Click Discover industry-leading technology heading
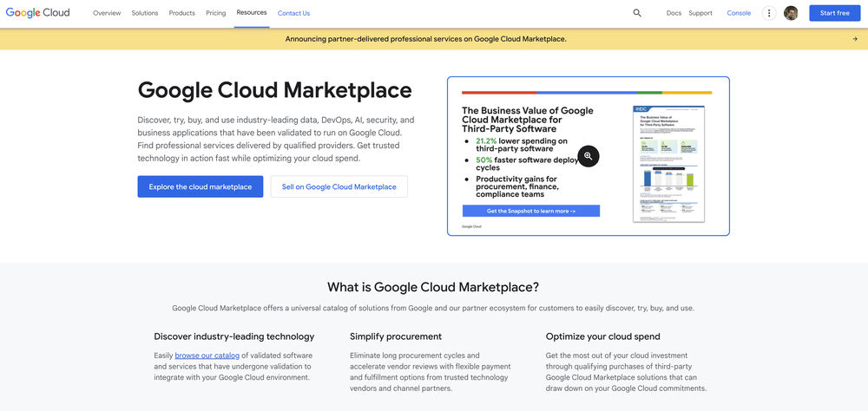 (x=234, y=336)
